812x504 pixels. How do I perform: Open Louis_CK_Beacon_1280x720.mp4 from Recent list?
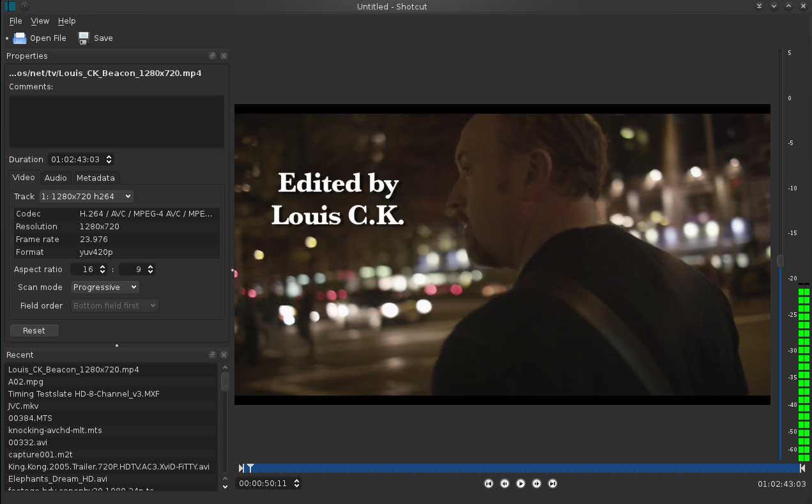tap(112, 370)
